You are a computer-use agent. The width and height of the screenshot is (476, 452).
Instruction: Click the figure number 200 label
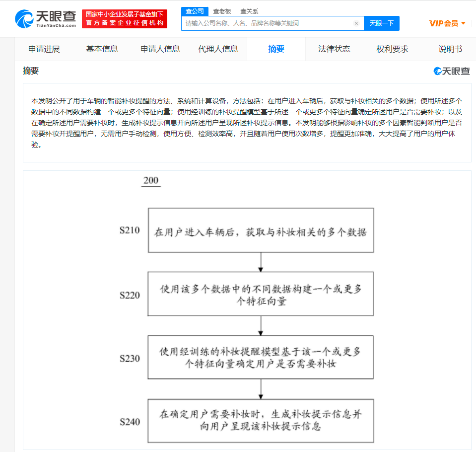pos(151,180)
